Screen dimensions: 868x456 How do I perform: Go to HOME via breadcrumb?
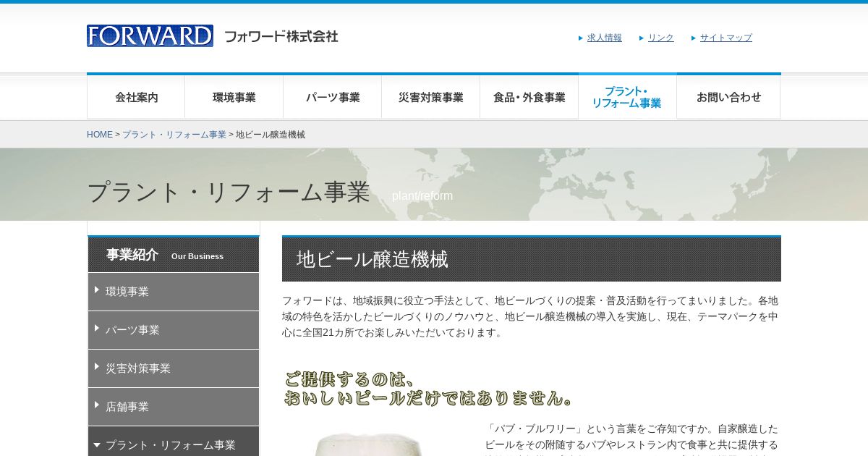pos(100,135)
